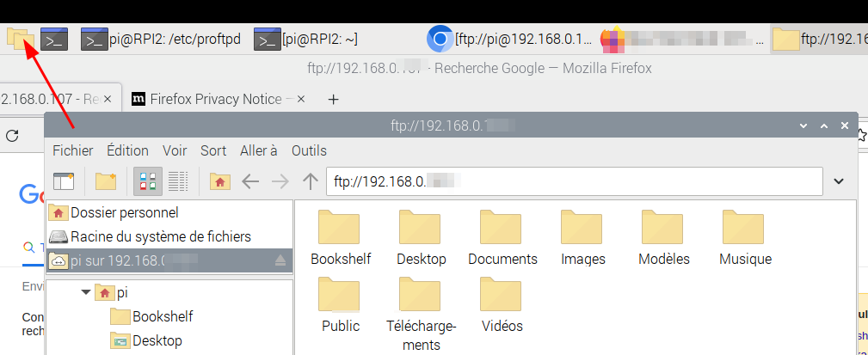868x355 pixels.
Task: Open the Aller à menu
Action: pos(259,150)
